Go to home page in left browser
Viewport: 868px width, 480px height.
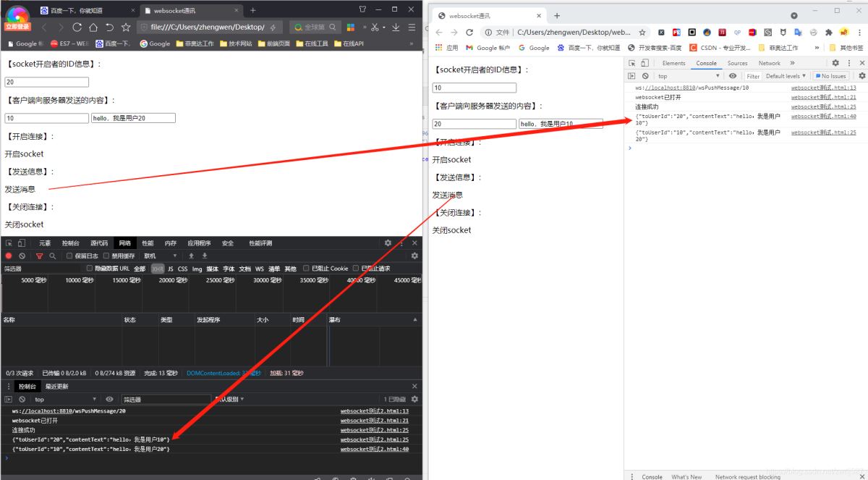click(93, 27)
